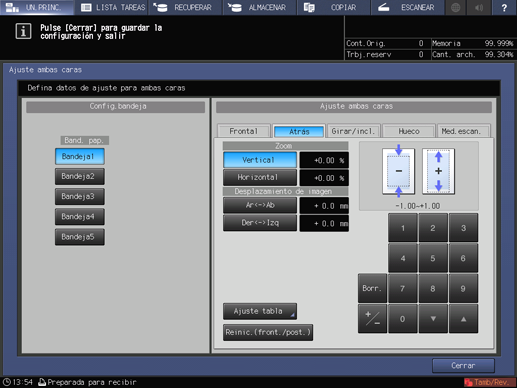Image resolution: width=517 pixels, height=388 pixels.
Task: Click the enlarge (plus) page diagram icon
Action: coord(438,171)
